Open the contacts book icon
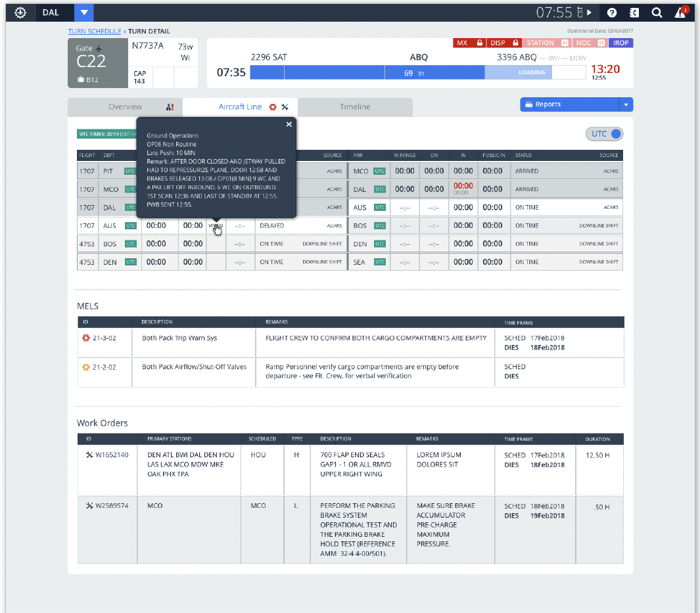This screenshot has width=700, height=613. pyautogui.click(x=634, y=12)
